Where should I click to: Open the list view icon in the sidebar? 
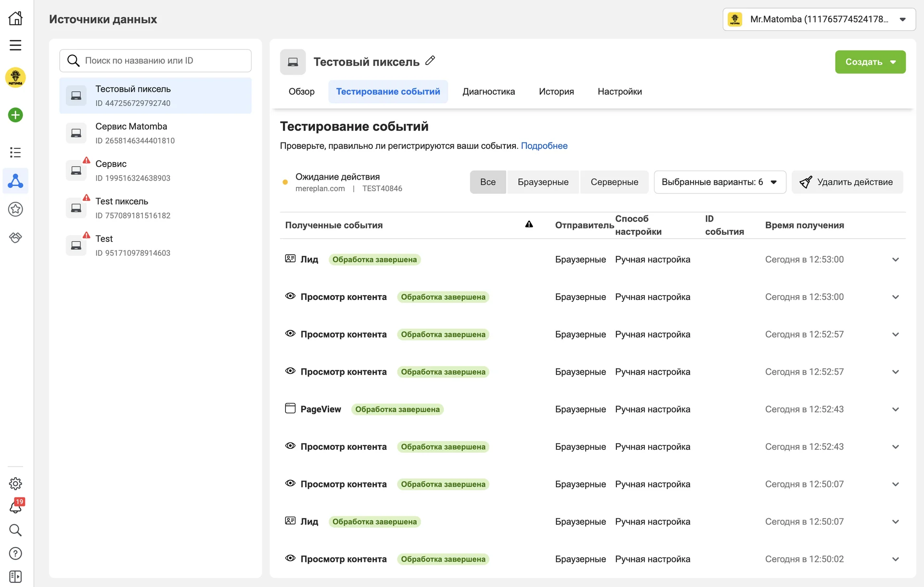(x=15, y=153)
